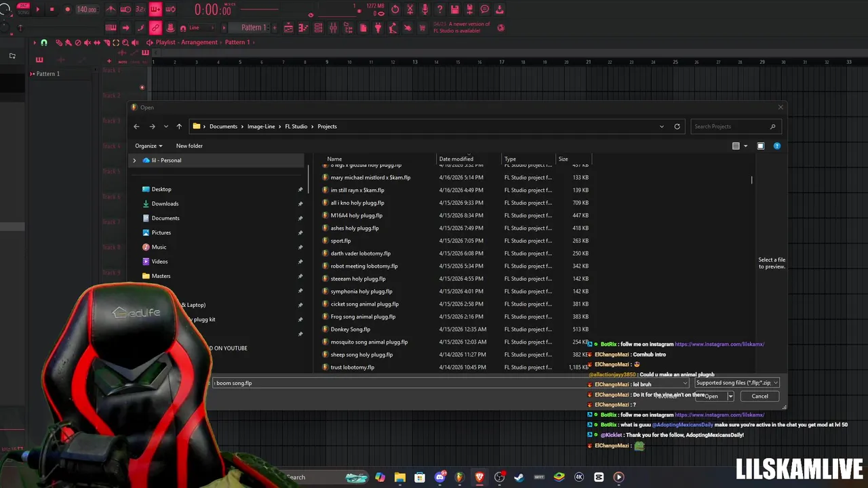
Task: Select Music in navigation pane
Action: click(x=159, y=247)
